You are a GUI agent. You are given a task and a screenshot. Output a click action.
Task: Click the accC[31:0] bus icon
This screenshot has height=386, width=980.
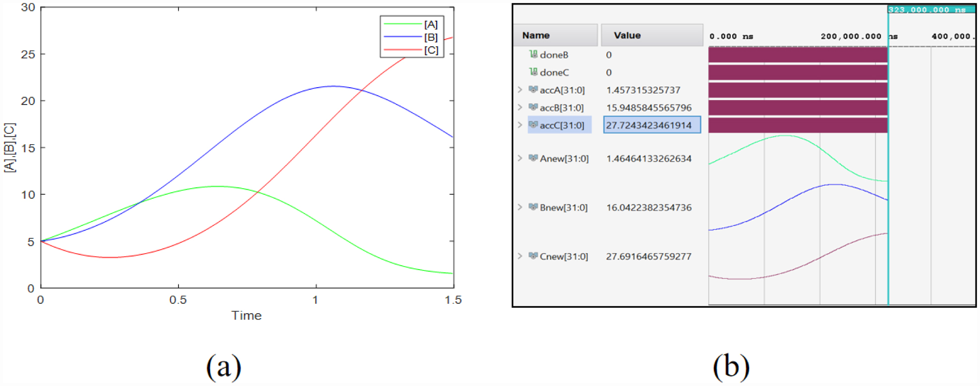[533, 125]
